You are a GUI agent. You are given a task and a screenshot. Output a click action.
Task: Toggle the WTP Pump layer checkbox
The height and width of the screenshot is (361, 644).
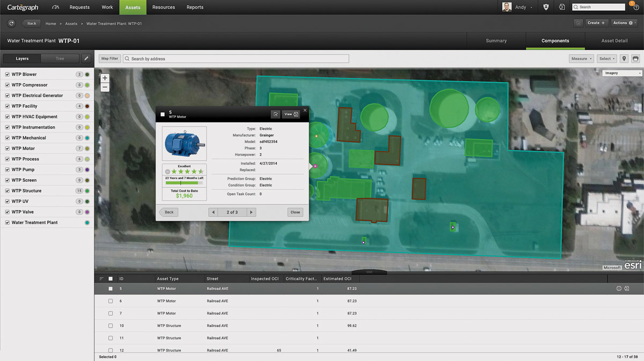pyautogui.click(x=7, y=170)
